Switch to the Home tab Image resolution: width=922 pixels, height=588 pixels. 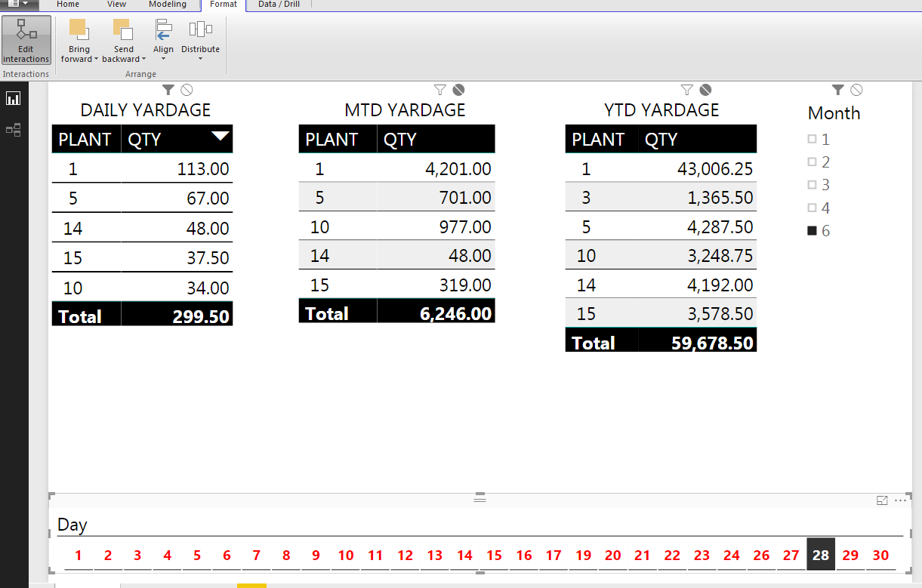pos(68,4)
